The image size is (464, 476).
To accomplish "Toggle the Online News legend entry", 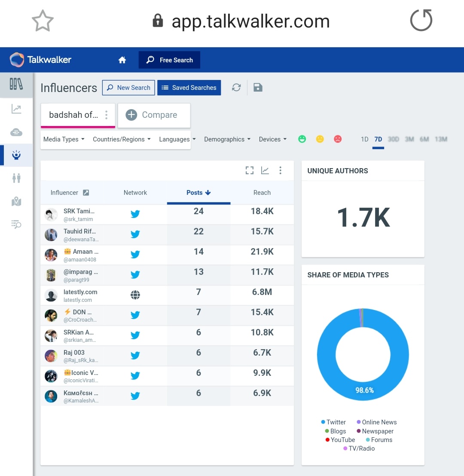I will pyautogui.click(x=377, y=422).
